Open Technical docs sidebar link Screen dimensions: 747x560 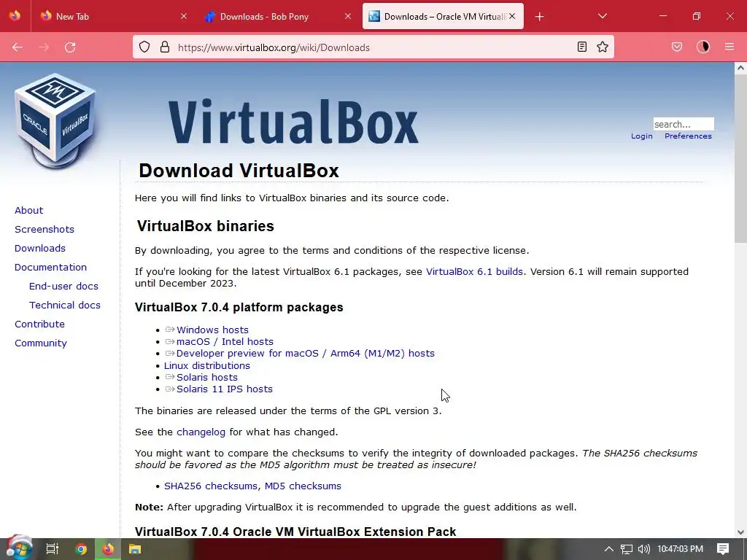65,306
